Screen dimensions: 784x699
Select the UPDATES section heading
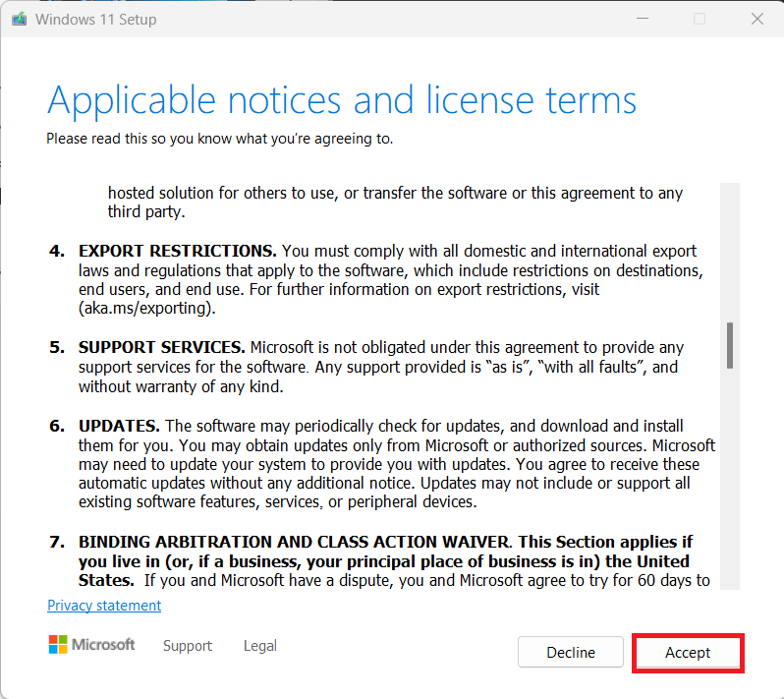pyautogui.click(x=119, y=427)
